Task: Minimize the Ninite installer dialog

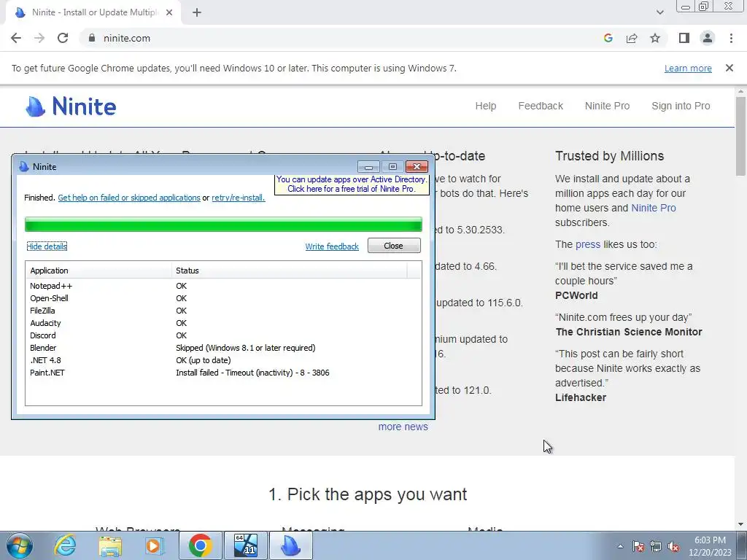Action: [368, 167]
